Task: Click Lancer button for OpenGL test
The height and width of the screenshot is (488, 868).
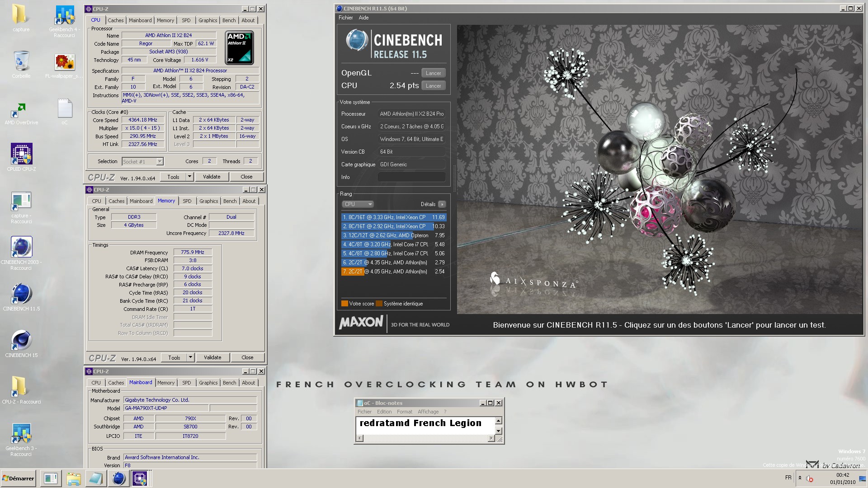Action: pos(433,73)
